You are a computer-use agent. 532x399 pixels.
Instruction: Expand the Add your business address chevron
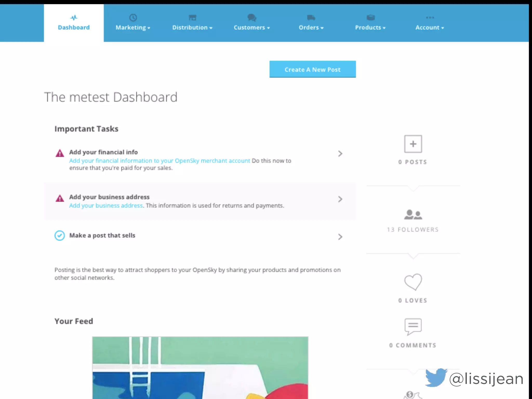tap(340, 199)
